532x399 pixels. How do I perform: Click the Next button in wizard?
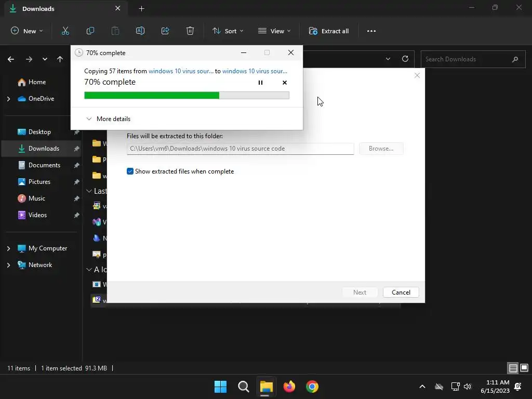tap(360, 292)
